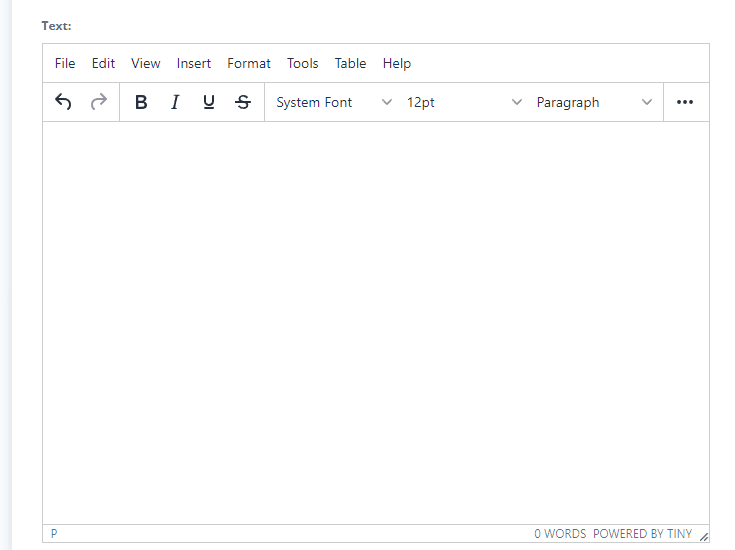Viewport: 735px width, 550px height.
Task: Reveal more toolbar options via the three dots
Action: (x=685, y=102)
